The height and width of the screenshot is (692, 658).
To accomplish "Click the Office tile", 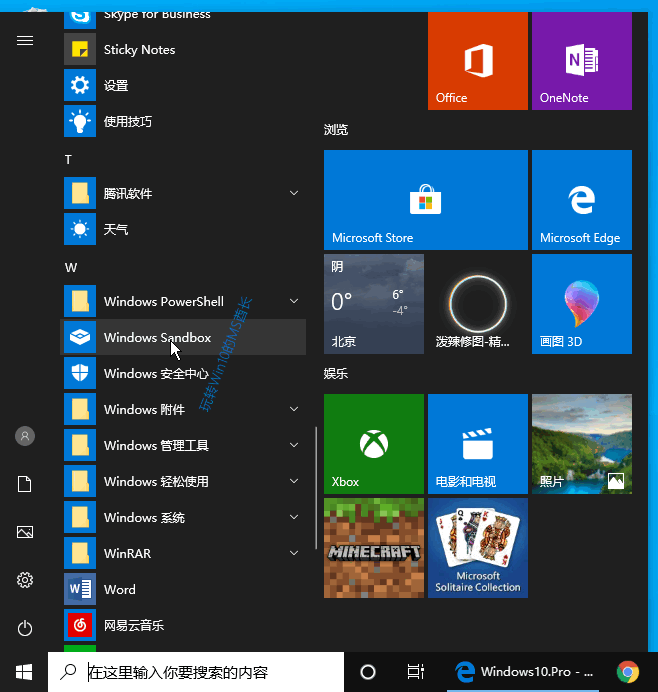I will pos(478,61).
